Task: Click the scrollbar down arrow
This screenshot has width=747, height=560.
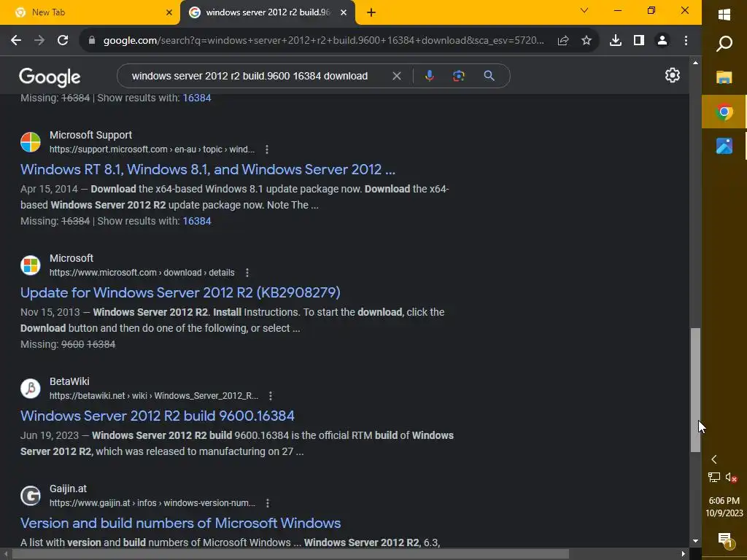Action: [x=695, y=541]
